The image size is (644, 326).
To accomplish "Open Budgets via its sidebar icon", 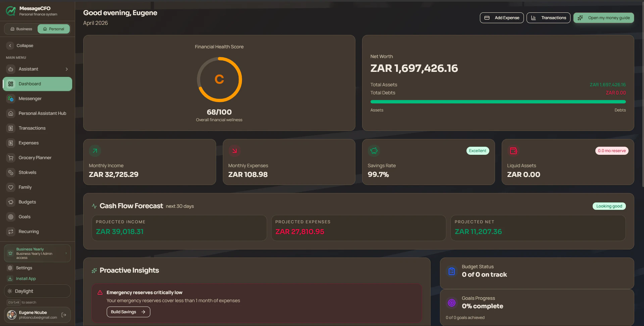I will point(11,202).
